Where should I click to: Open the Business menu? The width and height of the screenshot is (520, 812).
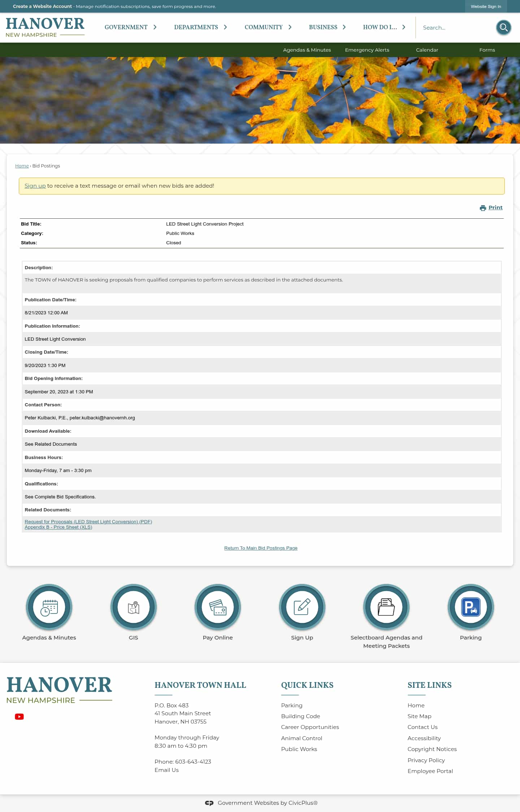[323, 27]
